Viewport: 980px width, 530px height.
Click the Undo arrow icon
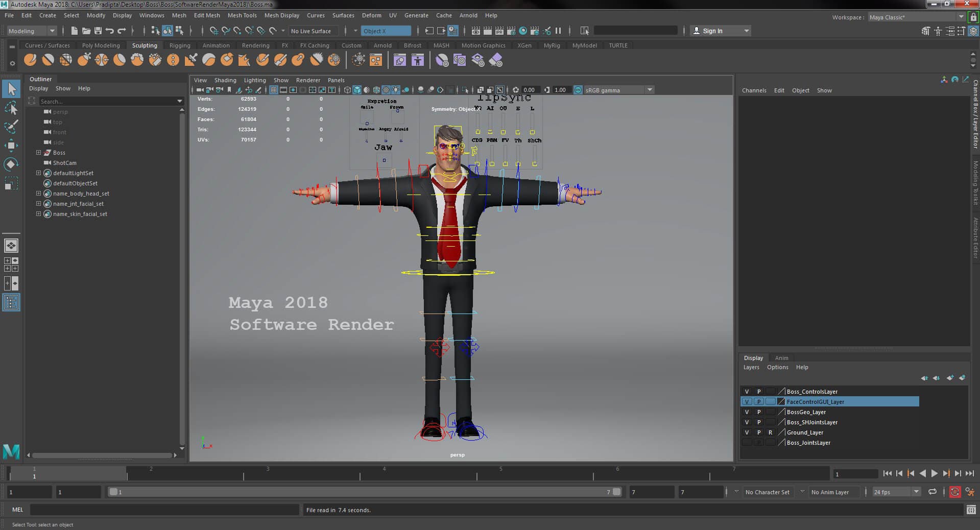(x=109, y=31)
